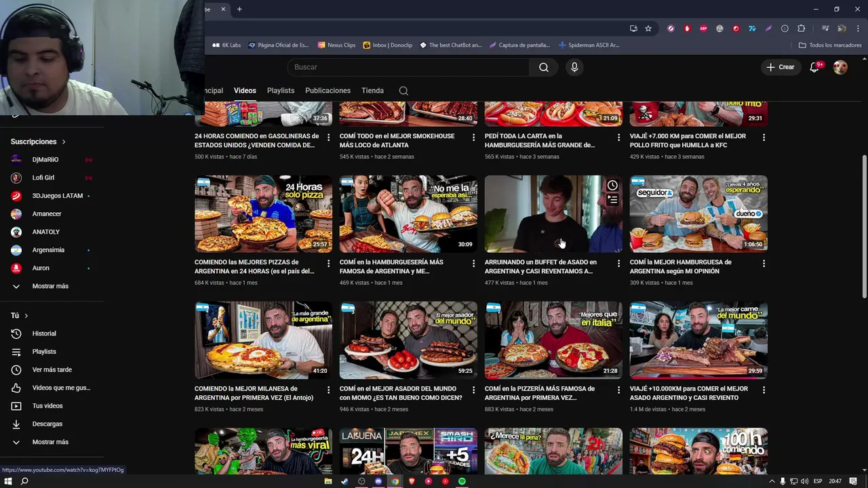Open options menu for MEJOR HAMBURGUESA video
Screen dimensions: 868x488
(764, 263)
